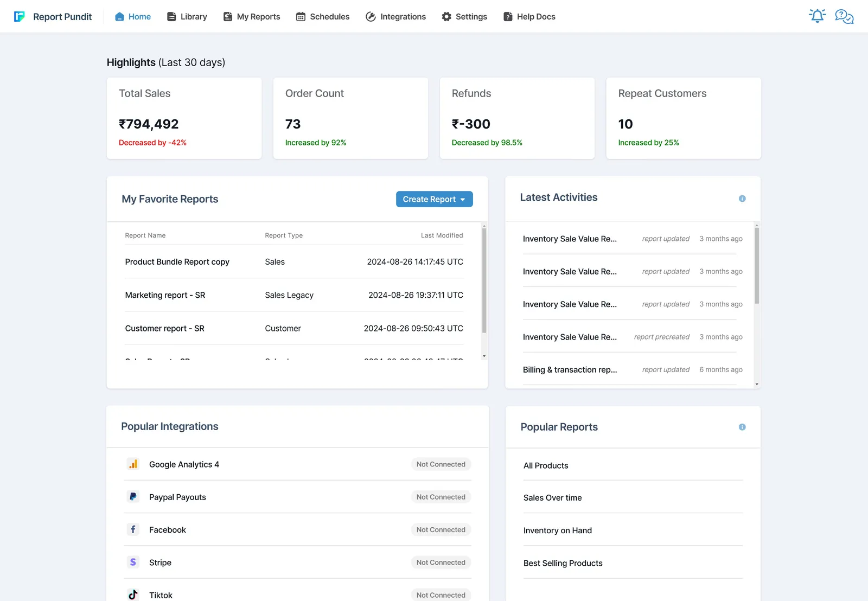Click the Paypal Payouts logo icon

133,496
